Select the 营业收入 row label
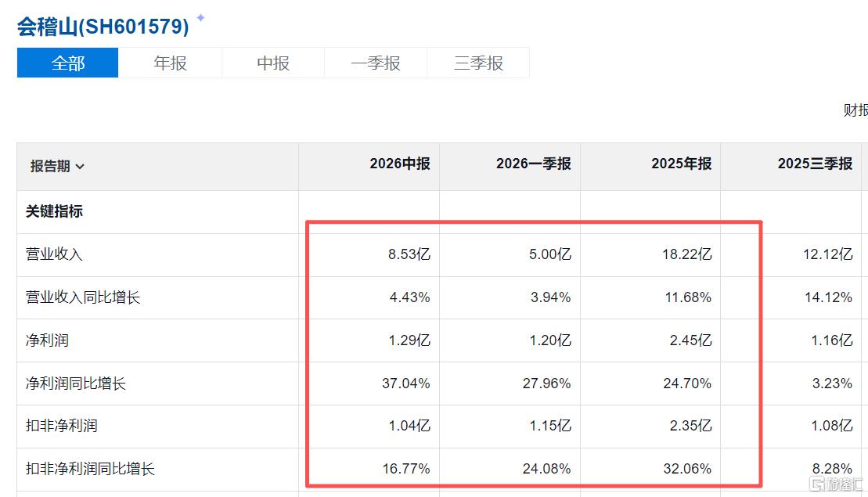Viewport: 868px width, 497px height. pyautogui.click(x=54, y=254)
